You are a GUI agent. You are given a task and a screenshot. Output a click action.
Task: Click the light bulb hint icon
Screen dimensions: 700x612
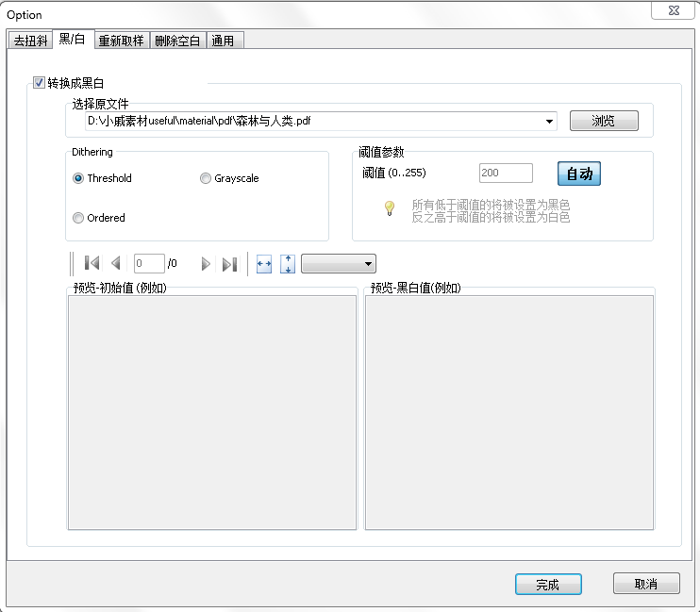coord(389,209)
